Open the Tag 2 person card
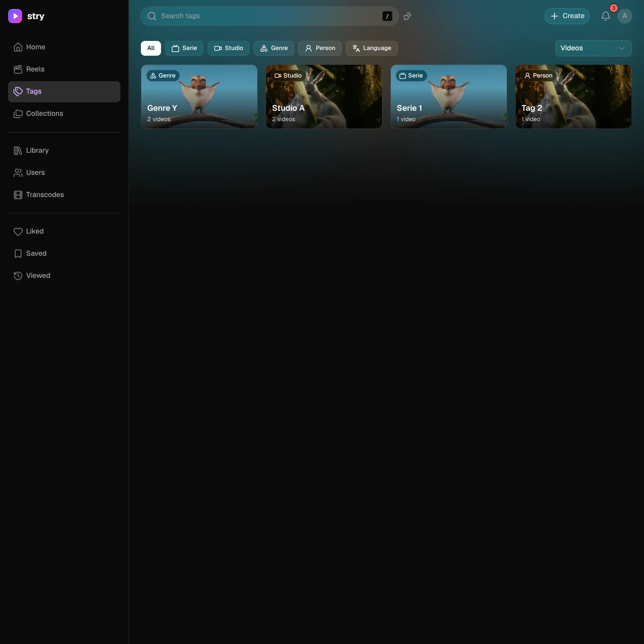 point(574,97)
